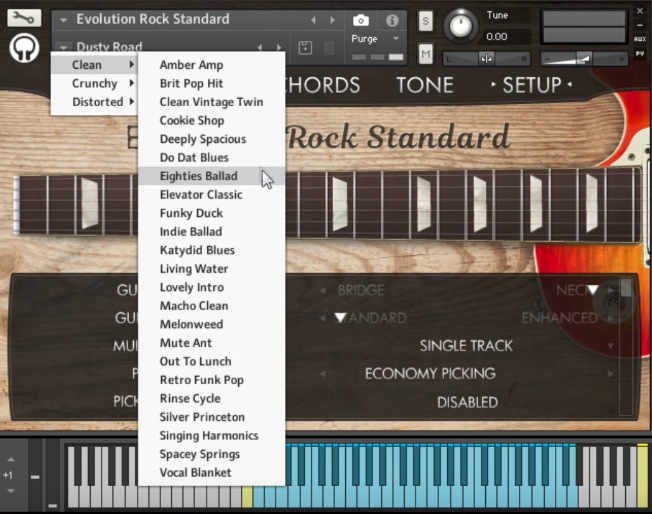Select Deeply Spacious preset
Viewport: 652px width, 514px height.
click(x=211, y=139)
